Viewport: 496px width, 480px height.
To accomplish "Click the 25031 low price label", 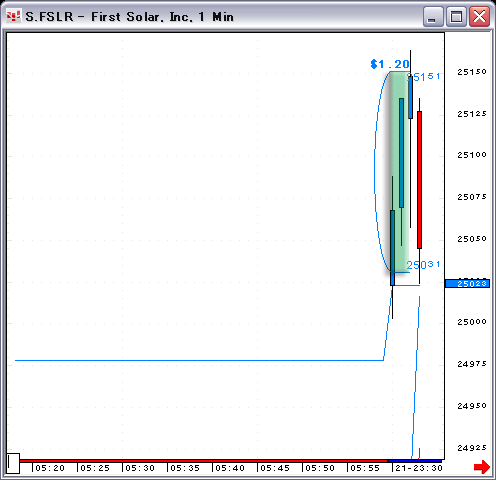I will coord(423,265).
